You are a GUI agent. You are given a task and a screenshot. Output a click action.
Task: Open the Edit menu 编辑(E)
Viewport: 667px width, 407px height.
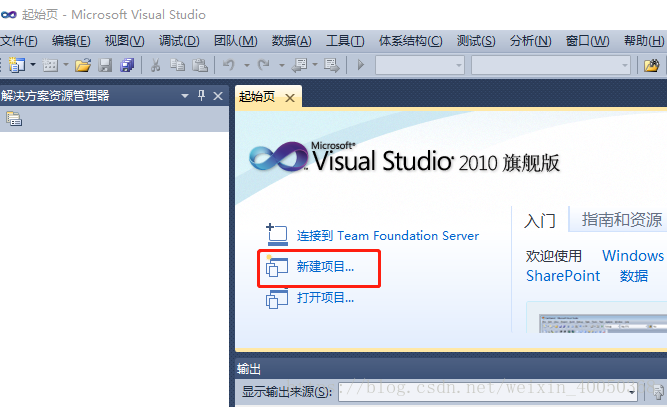[x=71, y=41]
